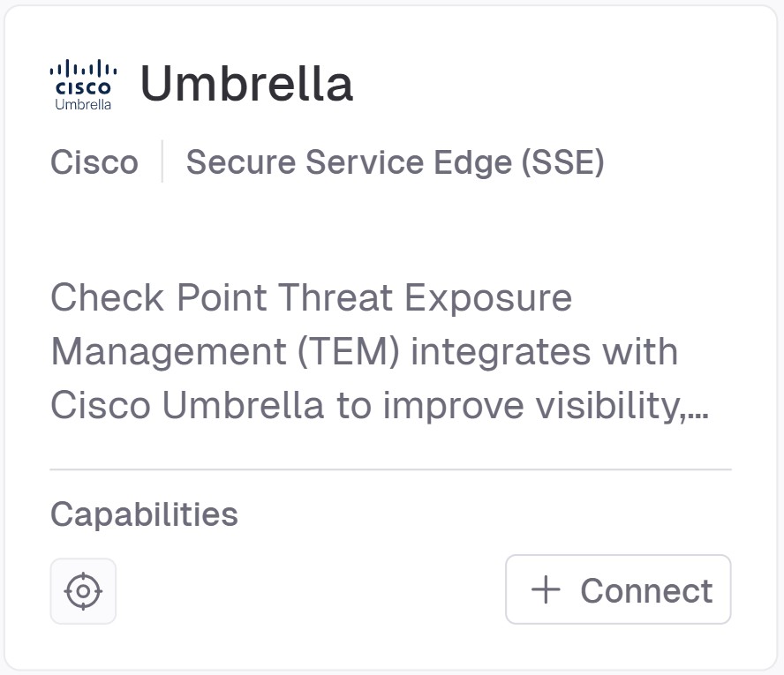Click the word Connect on the button
The image size is (784, 675).
point(646,590)
